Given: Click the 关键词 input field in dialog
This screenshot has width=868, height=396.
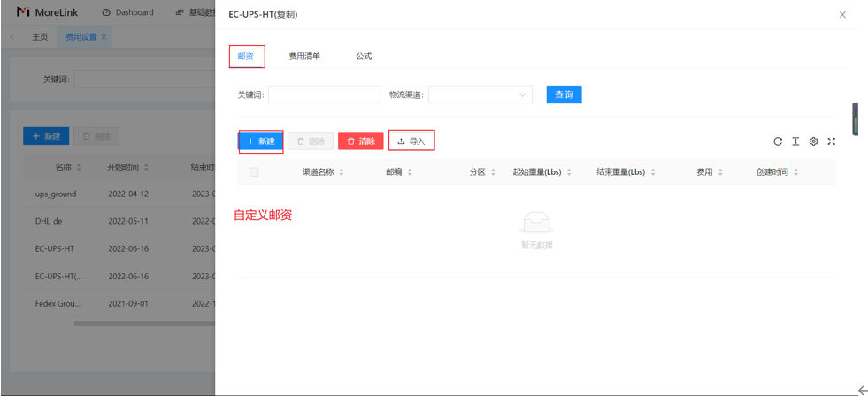Looking at the screenshot, I should click(324, 95).
